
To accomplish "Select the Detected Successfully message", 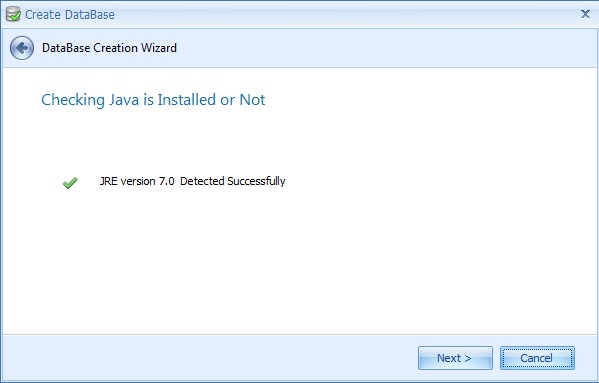I will pyautogui.click(x=233, y=181).
